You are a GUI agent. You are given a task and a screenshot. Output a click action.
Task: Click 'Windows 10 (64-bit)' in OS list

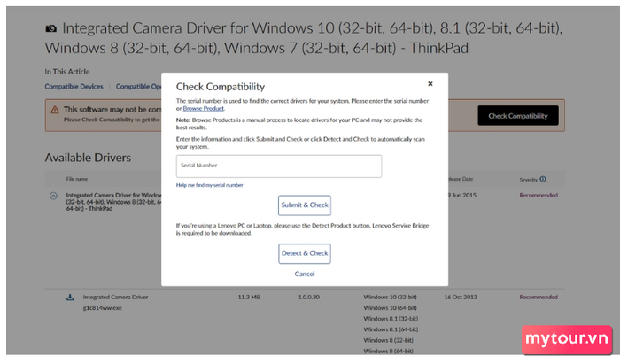[390, 308]
